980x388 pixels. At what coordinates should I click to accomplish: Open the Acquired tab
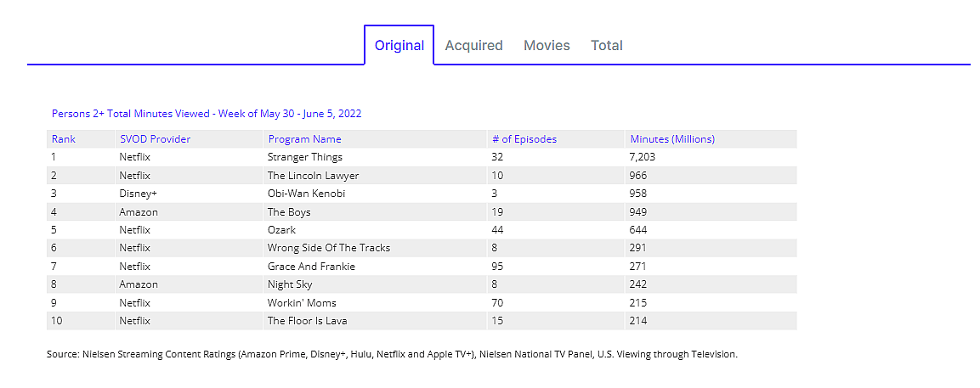pos(473,46)
